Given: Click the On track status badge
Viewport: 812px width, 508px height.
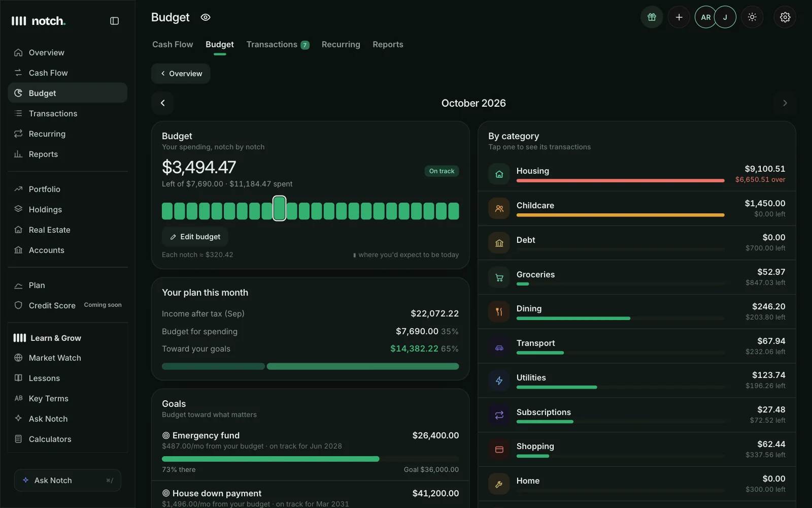Looking at the screenshot, I should (x=442, y=171).
